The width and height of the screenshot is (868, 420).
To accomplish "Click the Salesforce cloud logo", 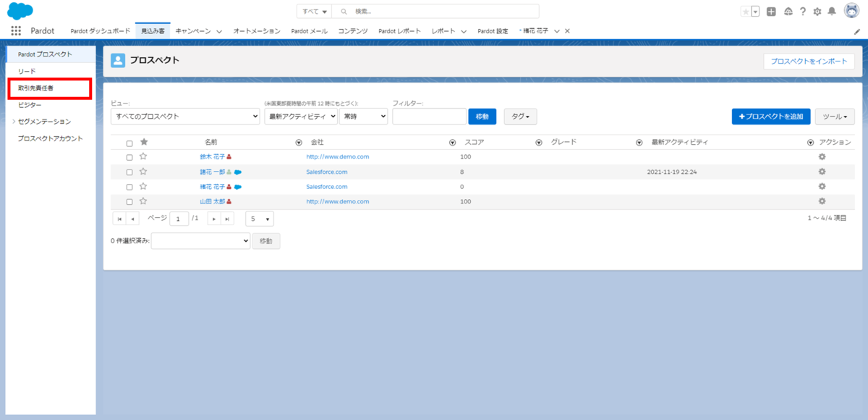I will tap(21, 11).
